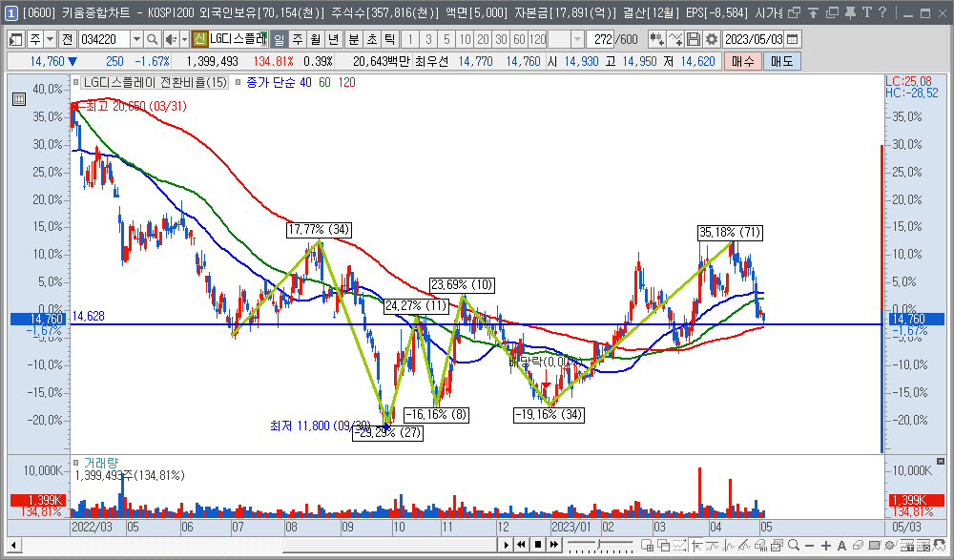954x560 pixels.
Task: Expand the speaker icon dropdown arrow
Action: (x=184, y=39)
